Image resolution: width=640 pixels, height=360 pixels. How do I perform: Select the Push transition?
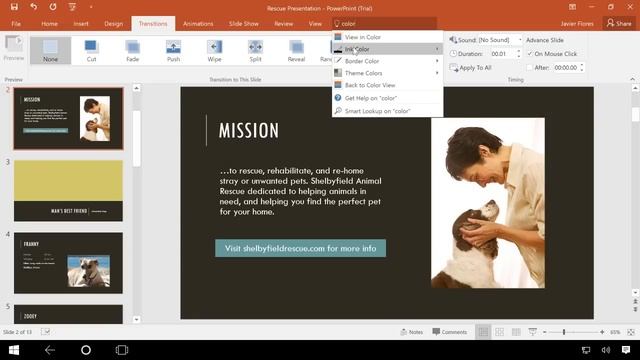pyautogui.click(x=173, y=51)
